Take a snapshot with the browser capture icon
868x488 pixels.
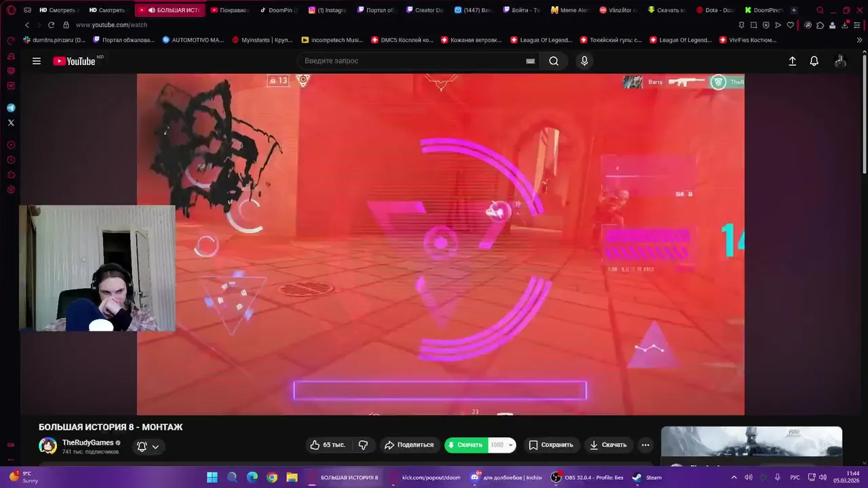(753, 25)
